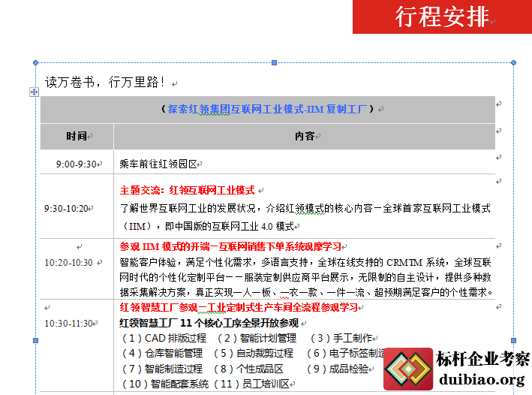This screenshot has height=395, width=532.
Task: Click the 标杆企业考察 watermark text
Action: 482,359
